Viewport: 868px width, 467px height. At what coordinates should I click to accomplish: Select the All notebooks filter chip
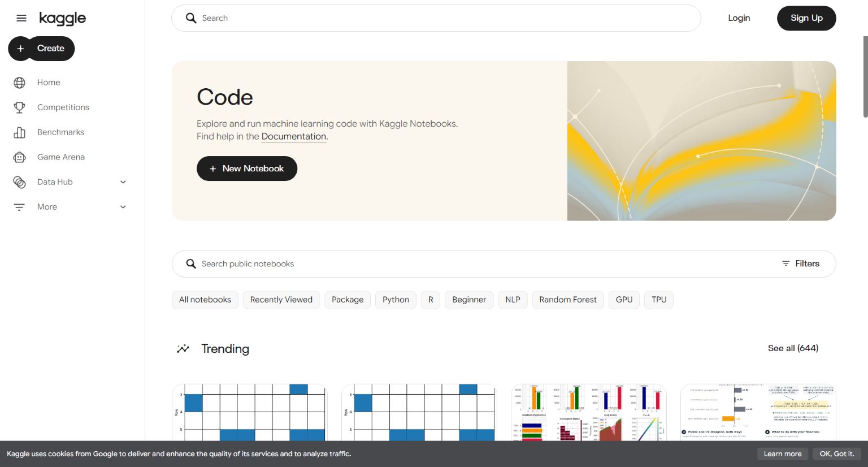pyautogui.click(x=205, y=300)
